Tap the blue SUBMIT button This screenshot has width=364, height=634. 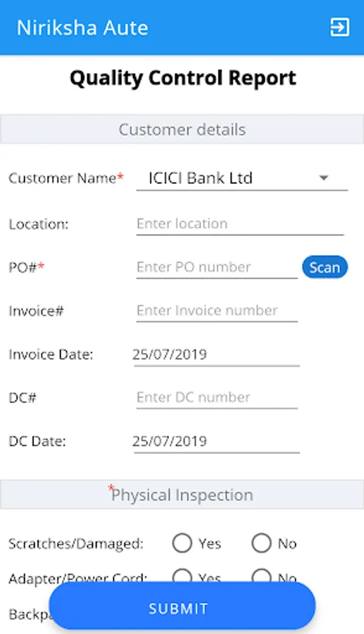point(182,607)
